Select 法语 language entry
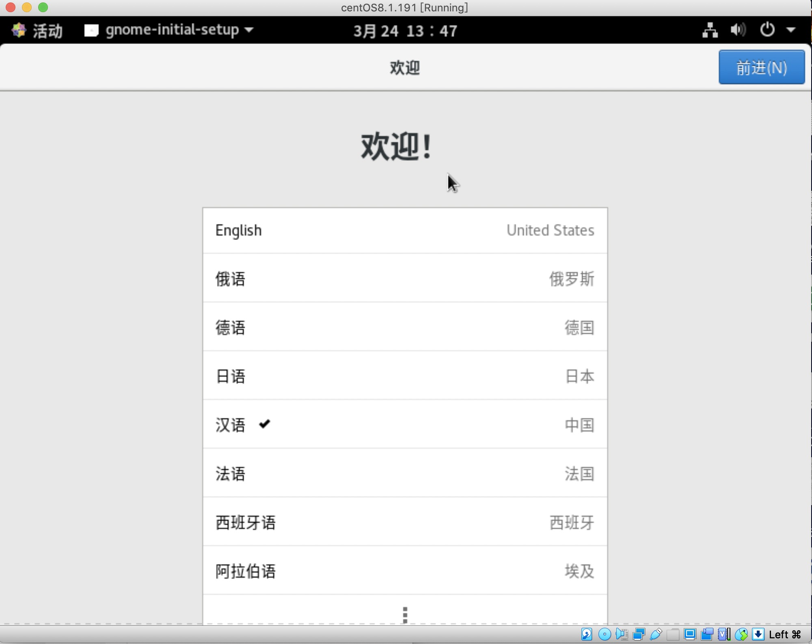 (405, 474)
